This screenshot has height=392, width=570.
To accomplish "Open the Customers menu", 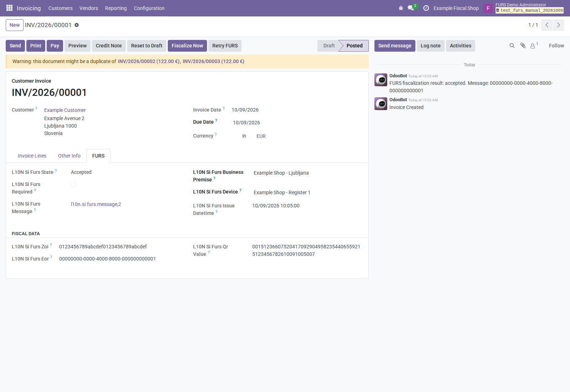I will pos(61,8).
